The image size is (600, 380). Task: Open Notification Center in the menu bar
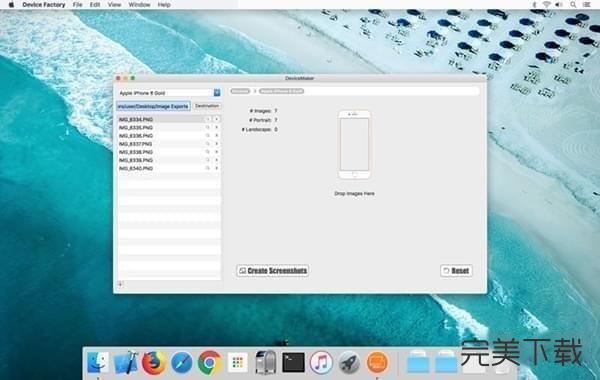click(x=587, y=5)
